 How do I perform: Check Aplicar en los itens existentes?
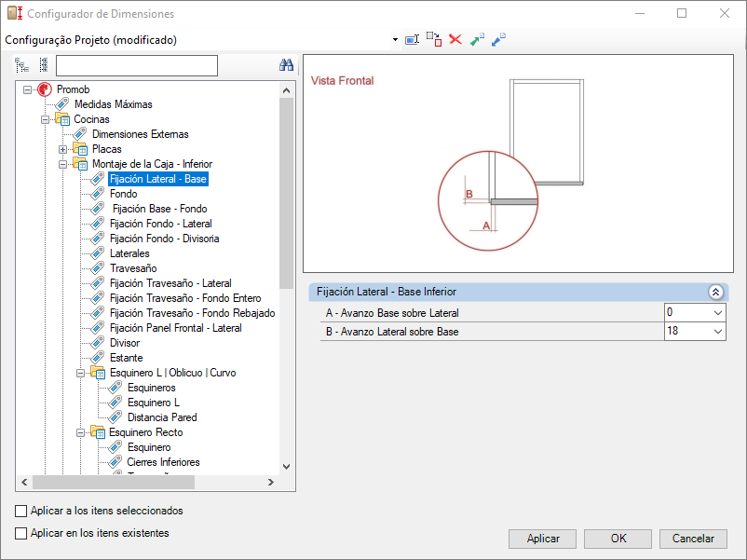pyautogui.click(x=21, y=533)
